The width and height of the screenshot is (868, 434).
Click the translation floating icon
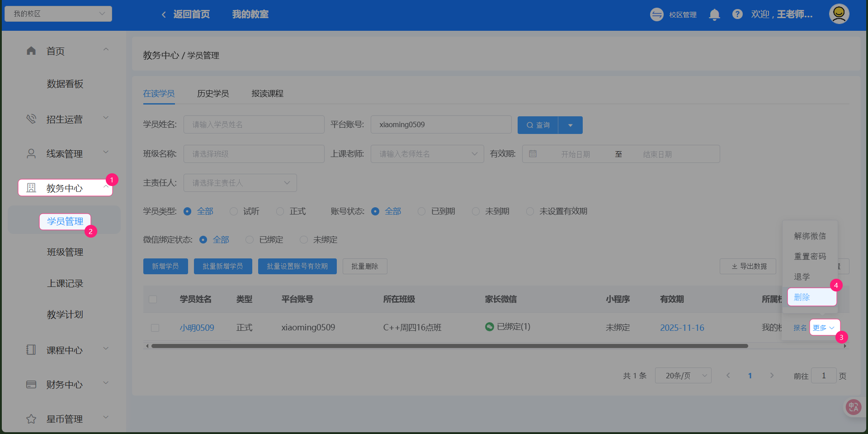(853, 407)
